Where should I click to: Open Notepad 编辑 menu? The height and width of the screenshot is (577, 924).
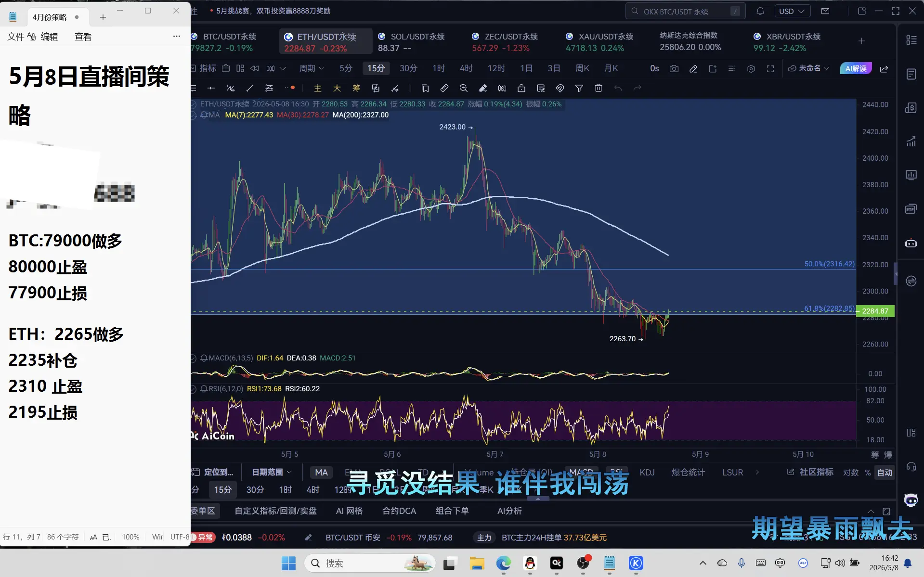click(49, 37)
